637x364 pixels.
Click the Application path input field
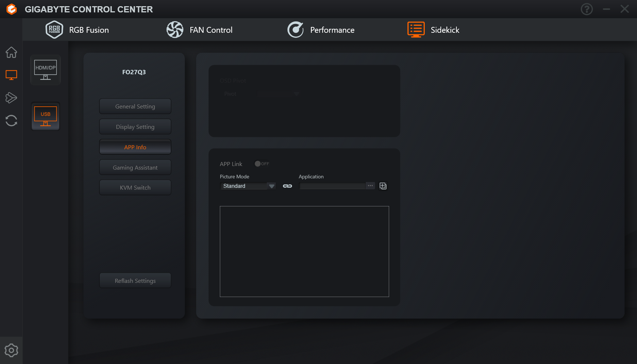332,186
